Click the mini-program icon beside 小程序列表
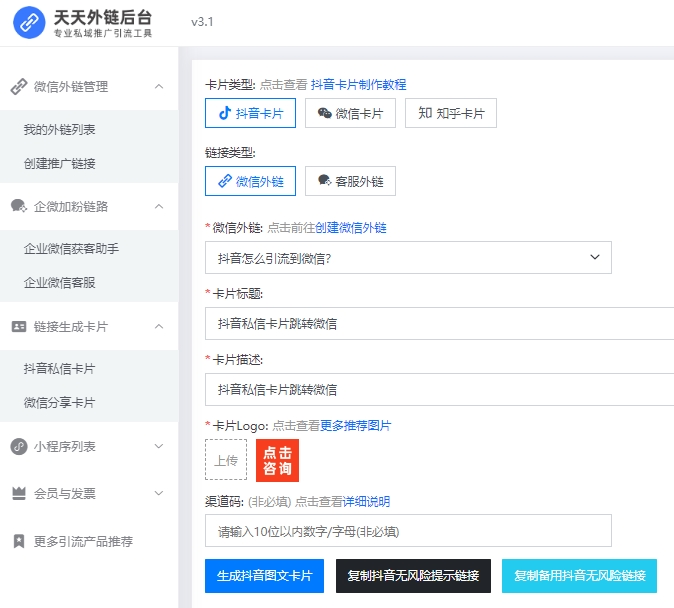Image resolution: width=674 pixels, height=608 pixels. 18,447
